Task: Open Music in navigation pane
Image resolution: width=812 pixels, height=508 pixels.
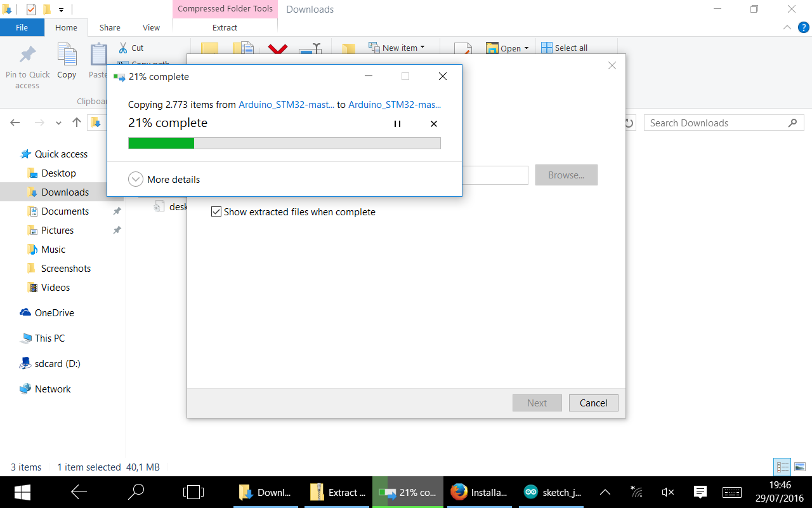Action: (53, 250)
